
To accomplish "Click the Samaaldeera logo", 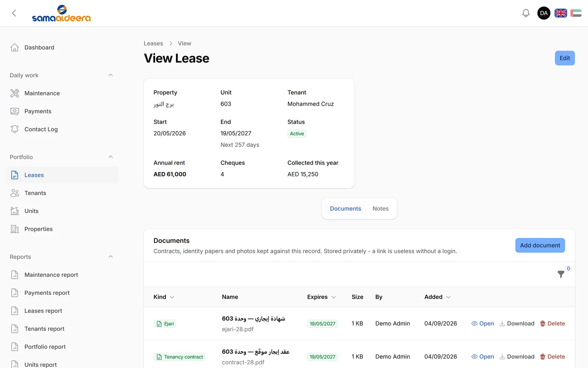I will (61, 13).
